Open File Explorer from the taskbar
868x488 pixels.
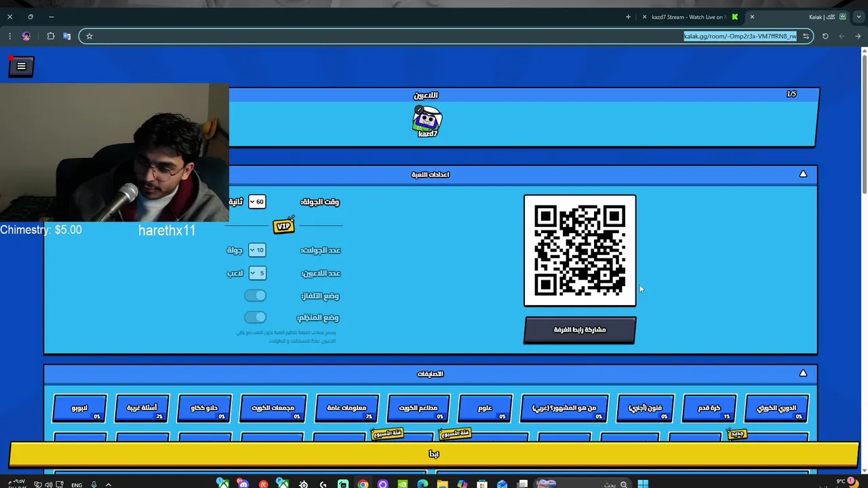(x=442, y=484)
